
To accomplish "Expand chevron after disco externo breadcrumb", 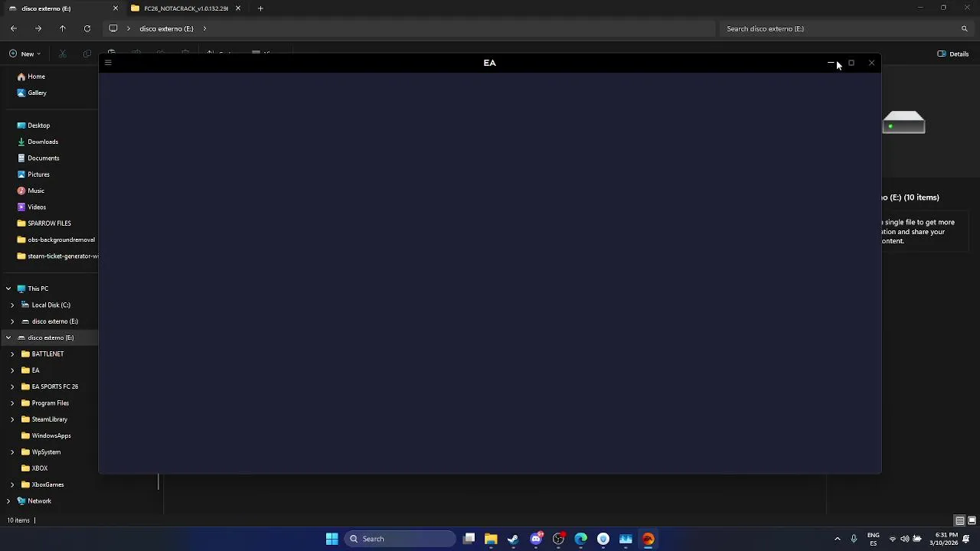I will coord(204,28).
